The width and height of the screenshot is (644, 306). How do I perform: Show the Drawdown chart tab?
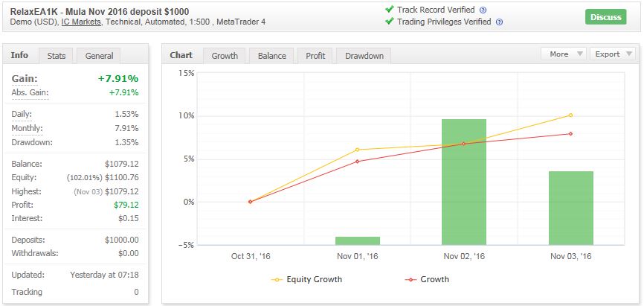coord(364,56)
